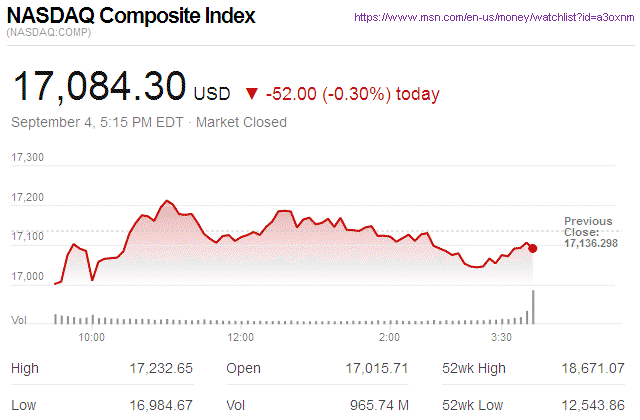640x420 pixels.
Task: Click the 17,084.30 current price
Action: coord(99,88)
